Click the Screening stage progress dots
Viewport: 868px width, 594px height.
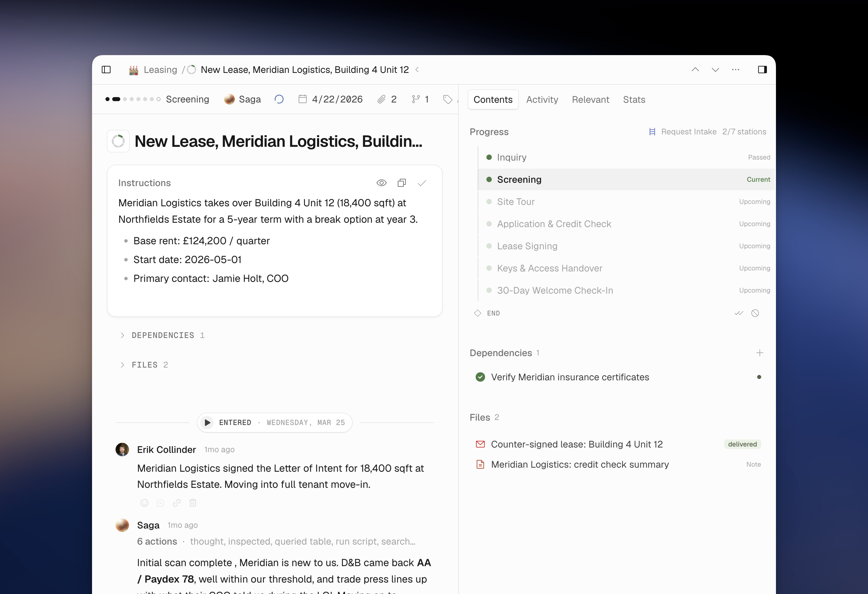click(133, 99)
